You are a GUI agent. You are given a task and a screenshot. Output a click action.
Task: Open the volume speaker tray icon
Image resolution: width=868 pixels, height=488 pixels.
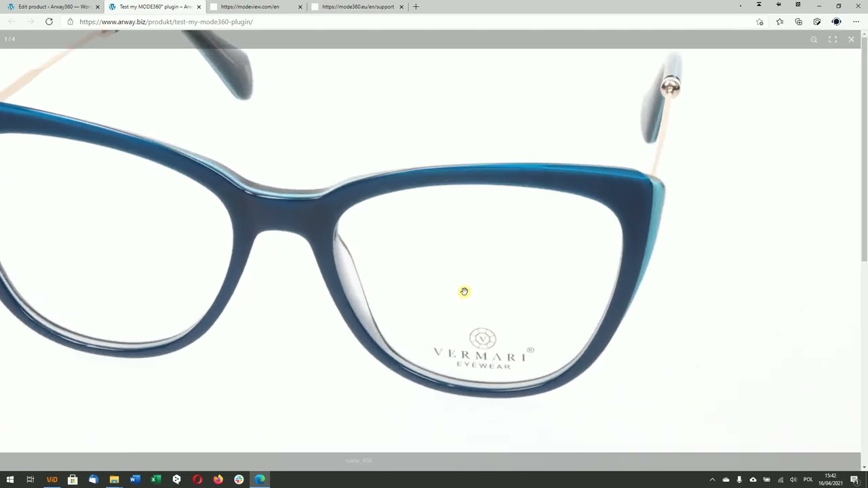[x=793, y=480]
